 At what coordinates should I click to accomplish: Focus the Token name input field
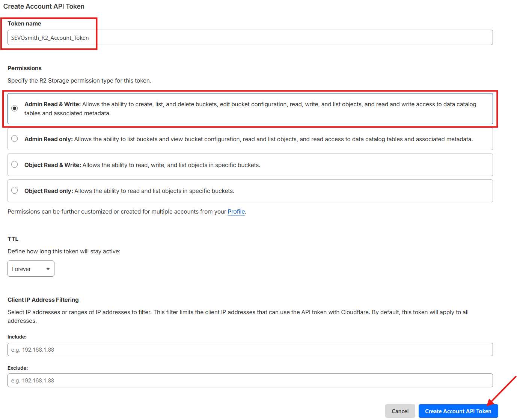coord(250,37)
